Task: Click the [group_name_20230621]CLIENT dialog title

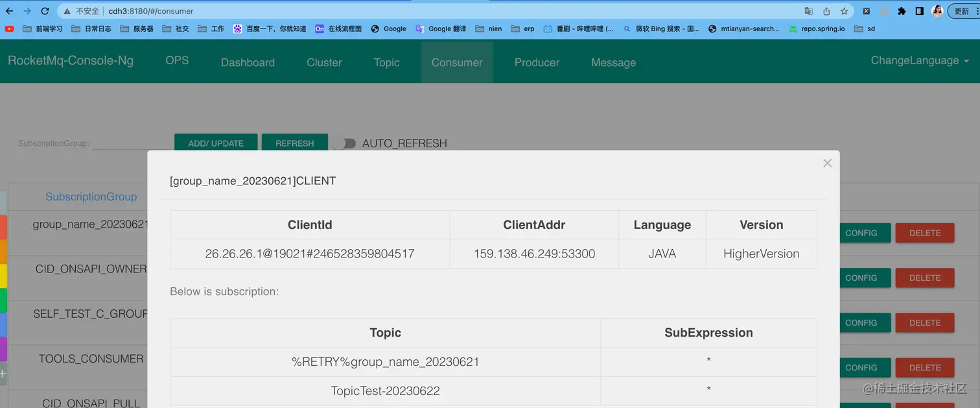Action: [x=253, y=181]
